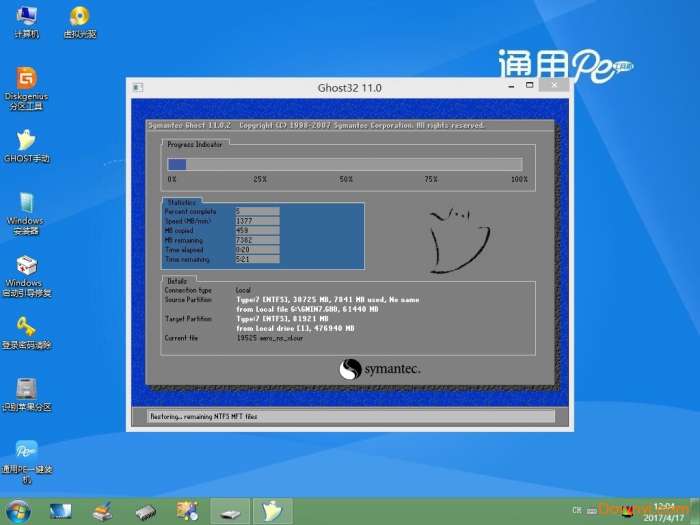700x525 pixels.
Task: Click the Windows Start orb
Action: tap(18, 512)
